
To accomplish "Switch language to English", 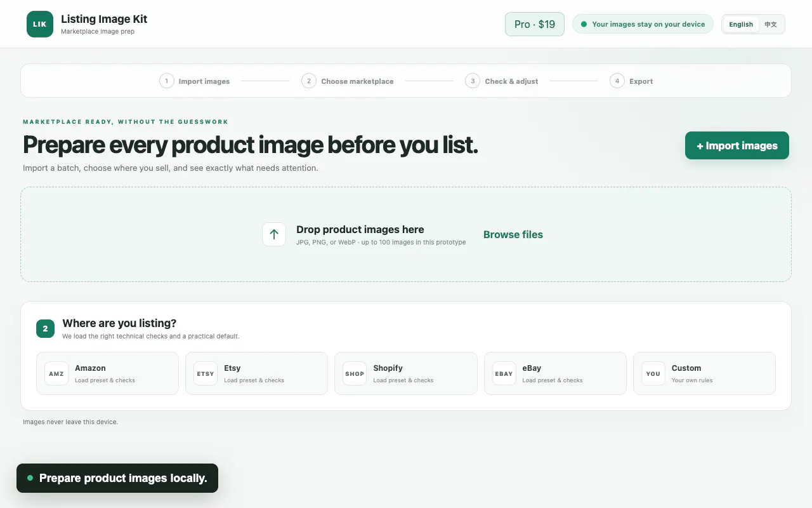I will pos(741,24).
